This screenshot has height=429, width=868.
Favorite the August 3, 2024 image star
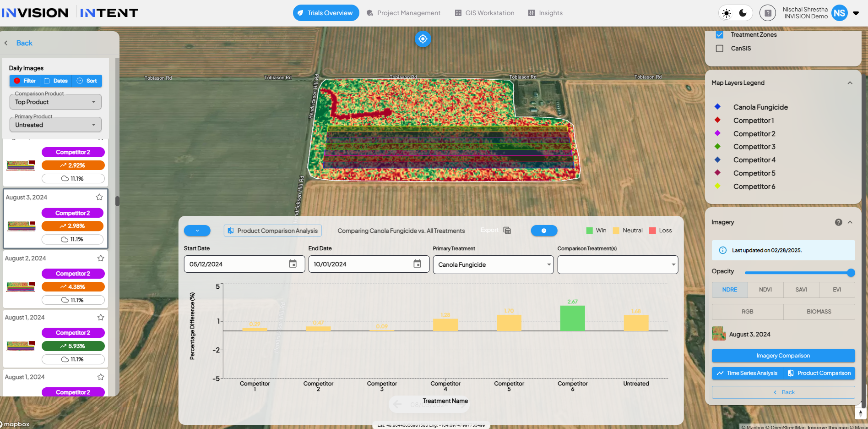(99, 197)
